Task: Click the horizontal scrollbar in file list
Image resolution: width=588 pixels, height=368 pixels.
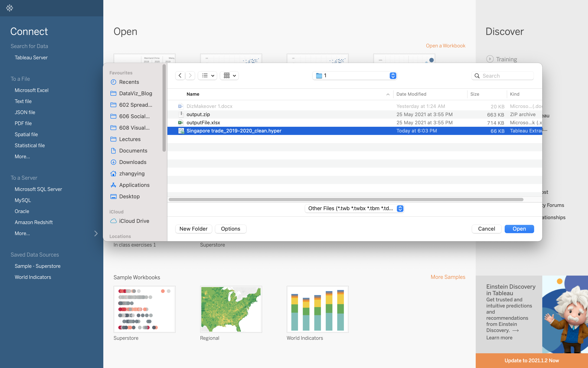Action: [x=346, y=200]
